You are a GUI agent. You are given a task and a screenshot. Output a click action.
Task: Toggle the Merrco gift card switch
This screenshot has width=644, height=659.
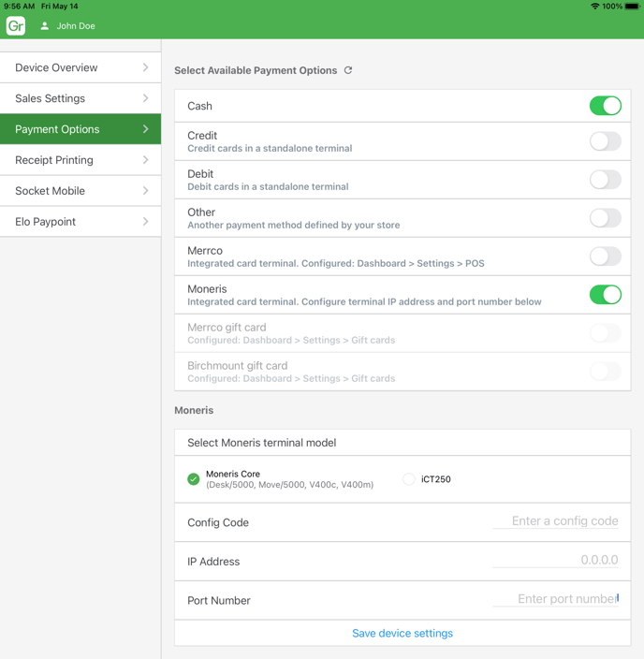(x=606, y=333)
